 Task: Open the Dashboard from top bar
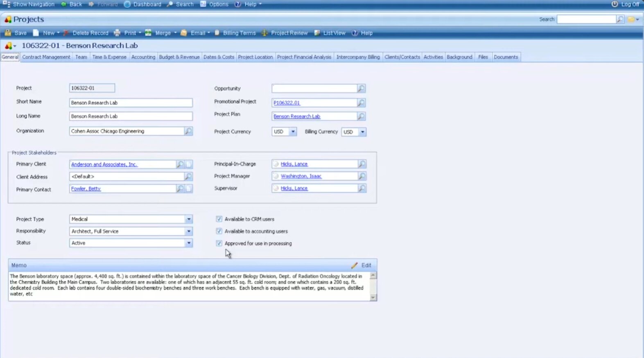(142, 4)
